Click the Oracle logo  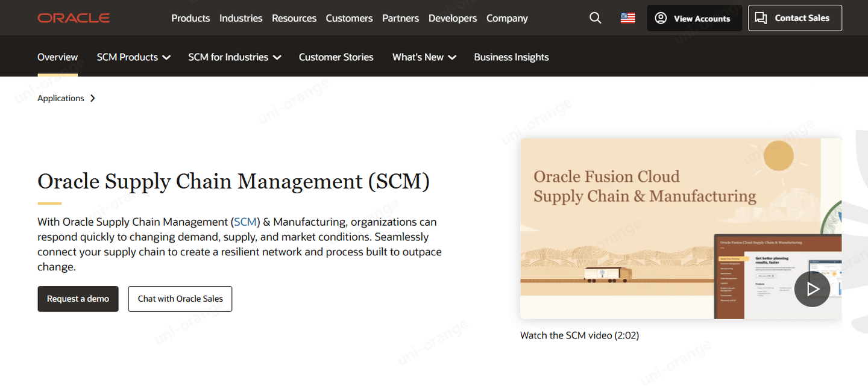74,18
